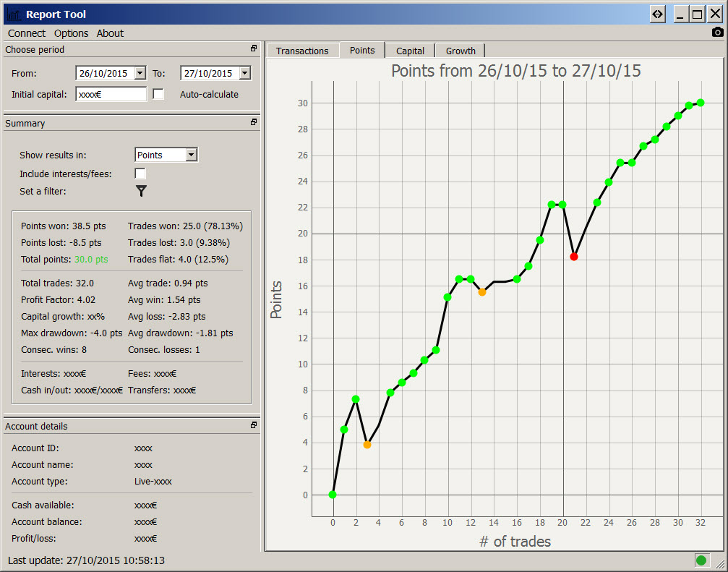Open the To date dropdown
Viewport: 728px width, 572px height.
244,73
